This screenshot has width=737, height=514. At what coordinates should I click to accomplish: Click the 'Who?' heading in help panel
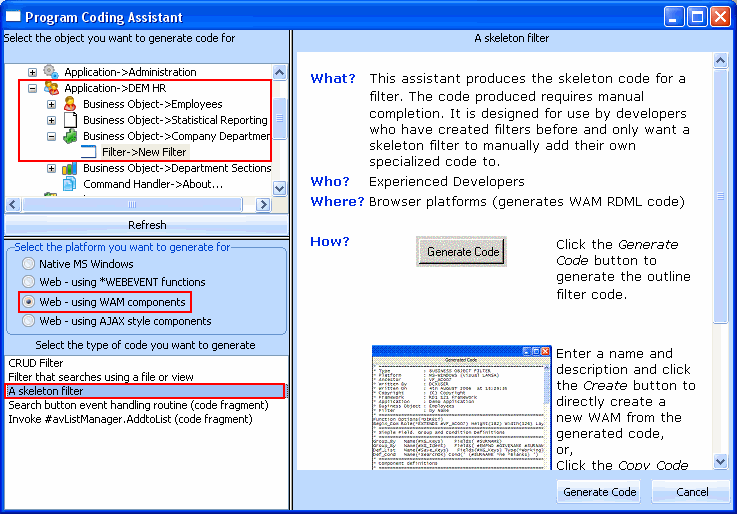pyautogui.click(x=330, y=181)
